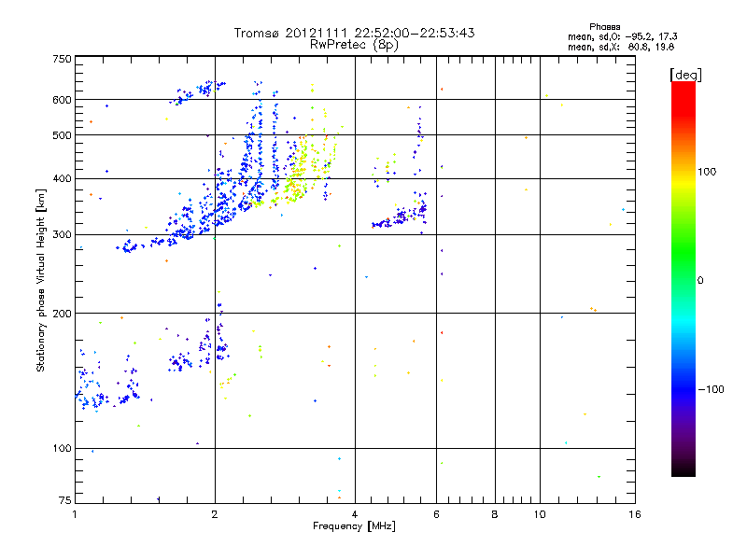
Task: Click the colorbar tick label '0'
Action: pos(699,281)
